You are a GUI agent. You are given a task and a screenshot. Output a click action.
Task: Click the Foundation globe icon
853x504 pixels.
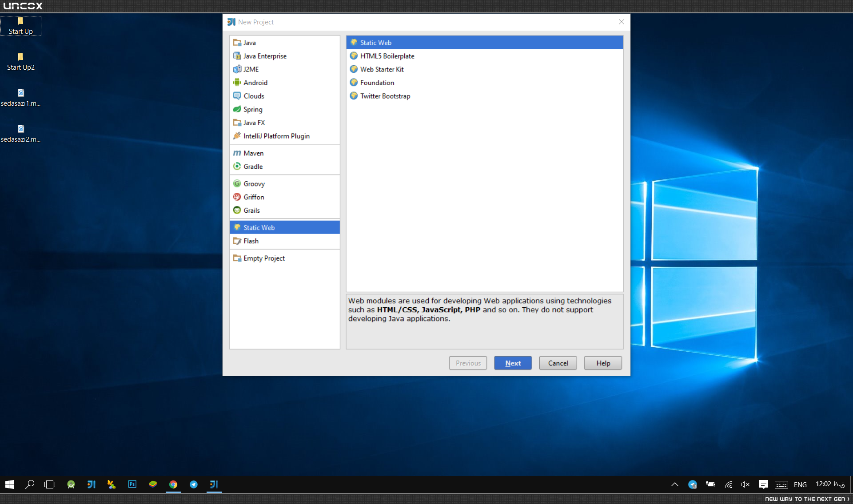[354, 83]
